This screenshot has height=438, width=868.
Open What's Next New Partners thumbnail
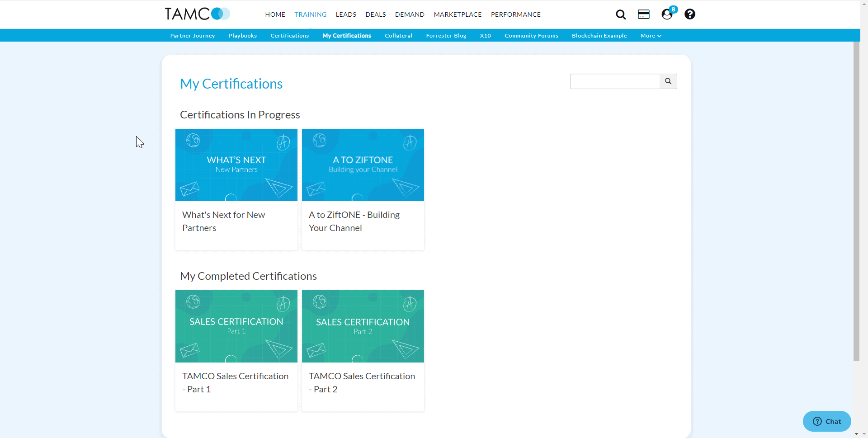(x=236, y=165)
